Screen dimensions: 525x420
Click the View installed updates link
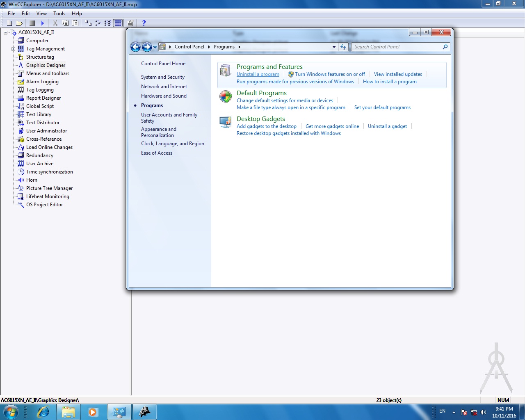click(398, 74)
